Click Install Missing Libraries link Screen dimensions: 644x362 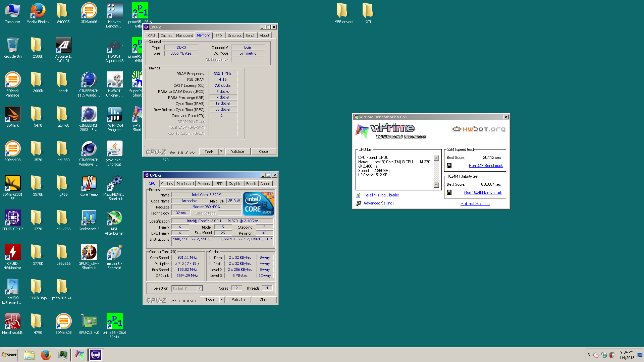click(x=381, y=195)
